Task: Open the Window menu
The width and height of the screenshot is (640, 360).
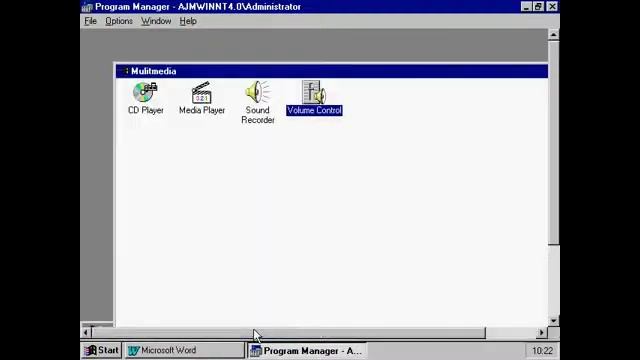Action: (x=156, y=21)
